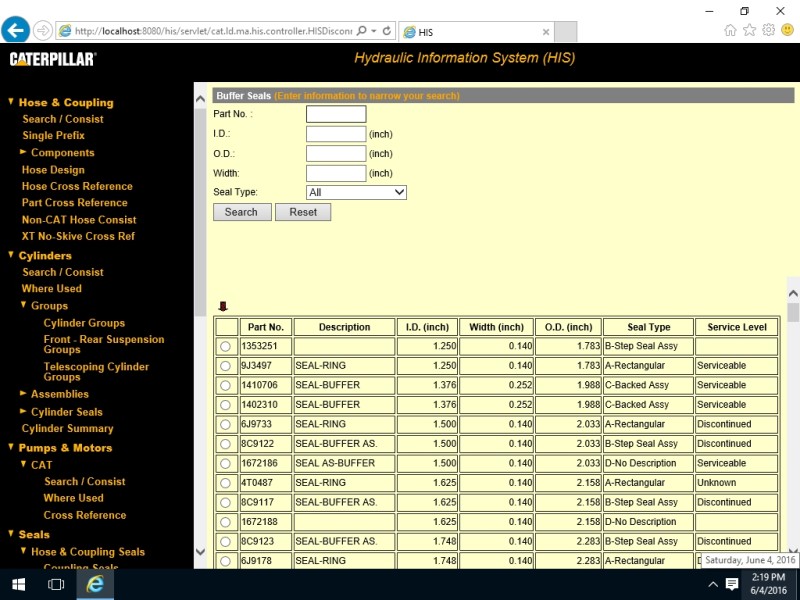Click the Search button

tap(241, 212)
